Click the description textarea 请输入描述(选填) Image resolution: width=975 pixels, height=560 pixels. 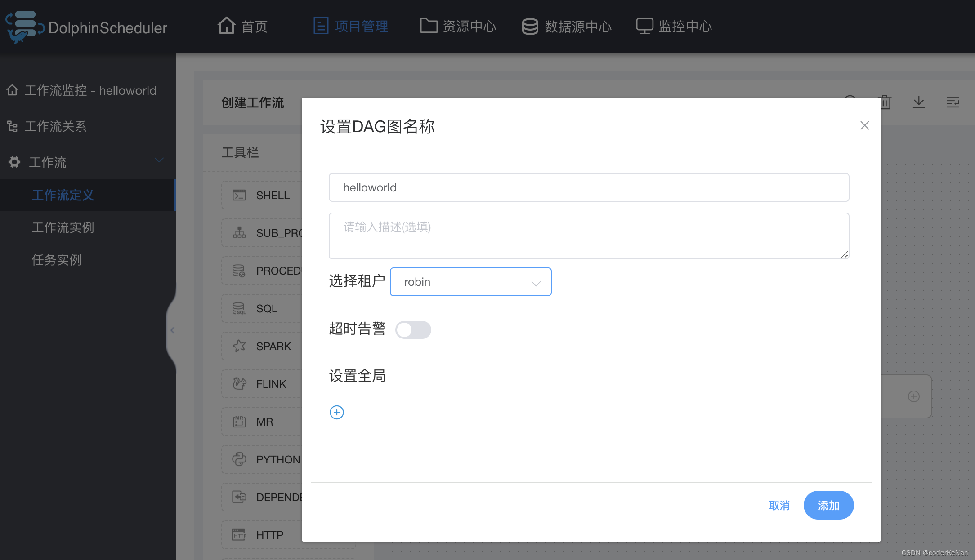point(589,236)
